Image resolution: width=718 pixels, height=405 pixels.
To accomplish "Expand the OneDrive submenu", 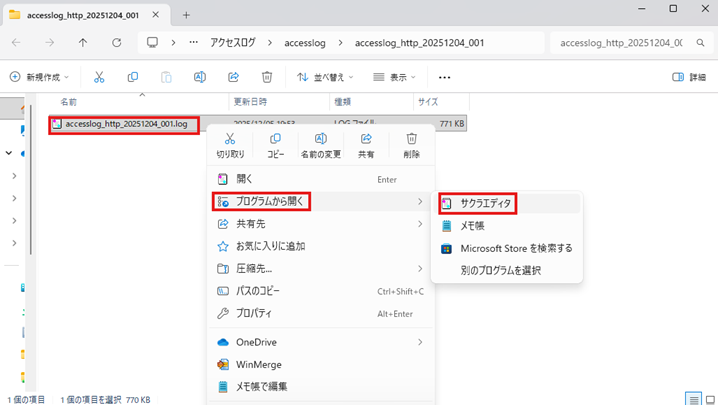I will click(x=420, y=342).
